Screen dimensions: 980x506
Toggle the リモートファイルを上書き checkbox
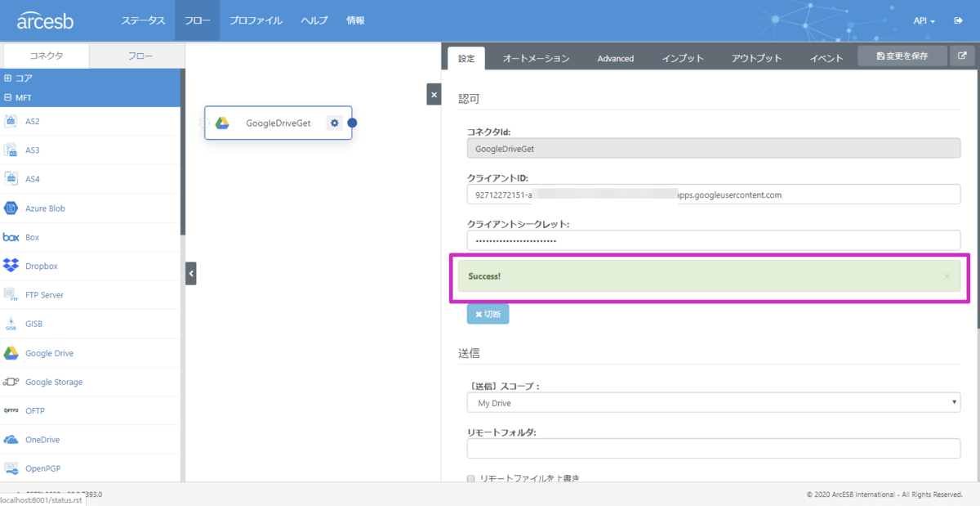pos(471,479)
